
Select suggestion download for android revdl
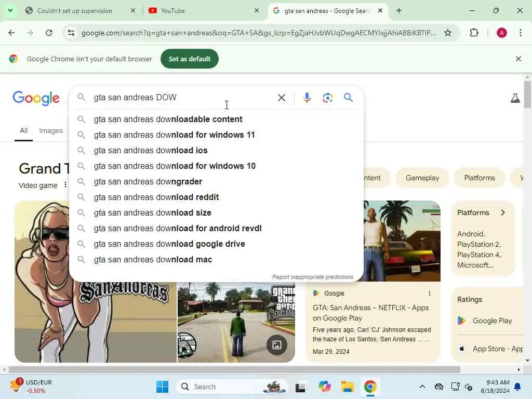(216, 229)
